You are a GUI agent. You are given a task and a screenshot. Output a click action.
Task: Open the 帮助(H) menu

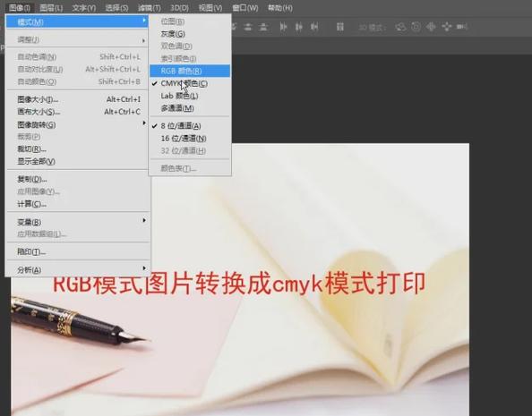(x=280, y=8)
